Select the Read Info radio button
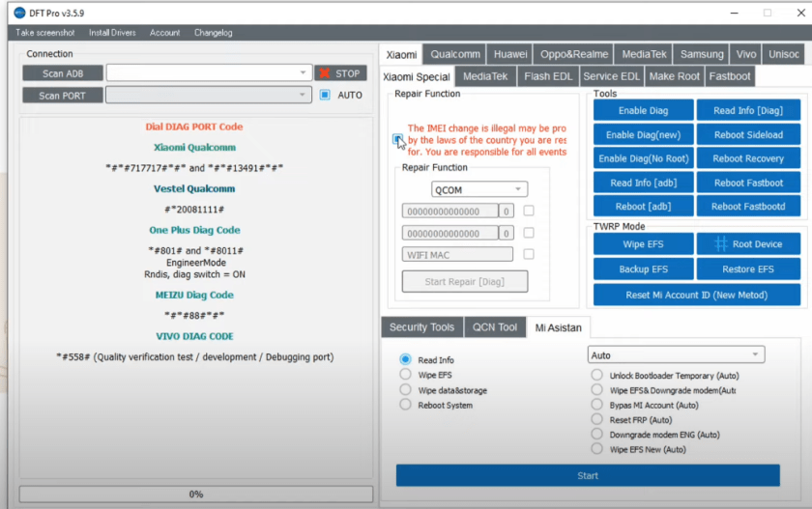Viewport: 812px width, 509px height. pos(405,359)
